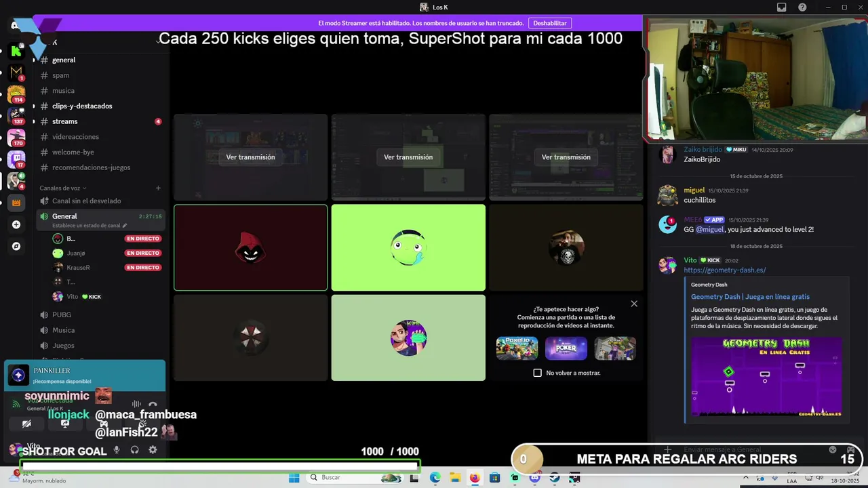Collapse the Canales de voz category

pos(63,188)
